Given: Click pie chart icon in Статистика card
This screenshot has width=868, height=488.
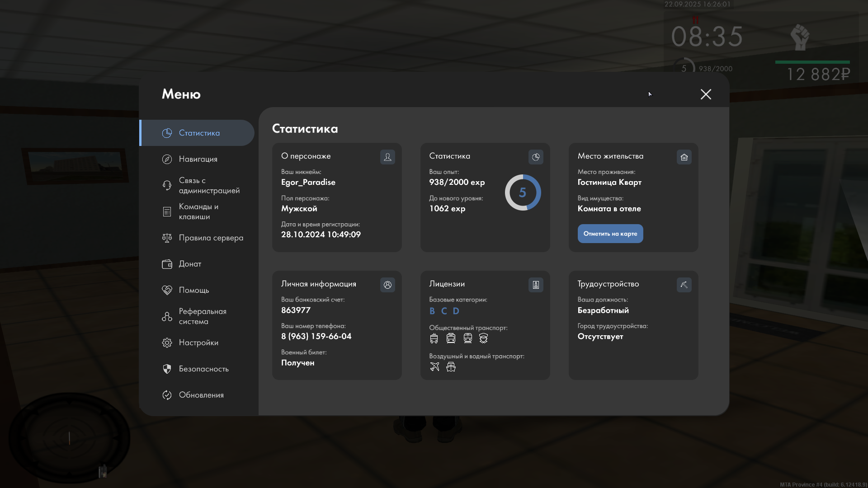Looking at the screenshot, I should [536, 157].
